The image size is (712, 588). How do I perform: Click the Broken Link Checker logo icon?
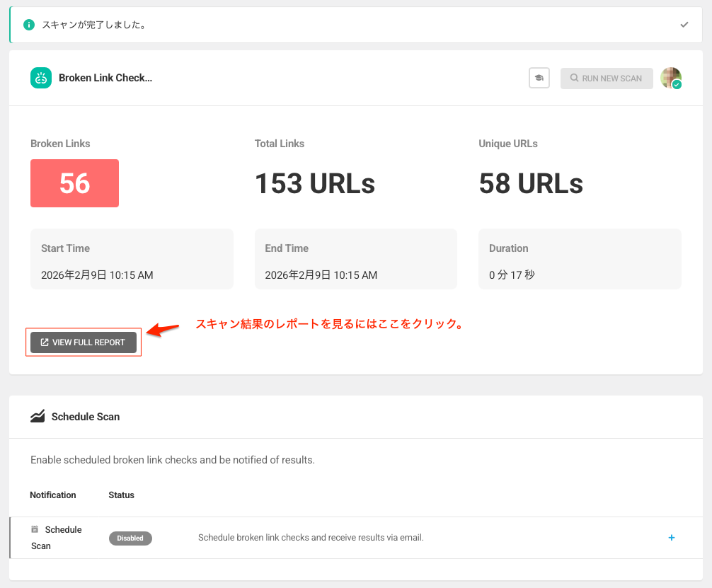click(x=41, y=78)
